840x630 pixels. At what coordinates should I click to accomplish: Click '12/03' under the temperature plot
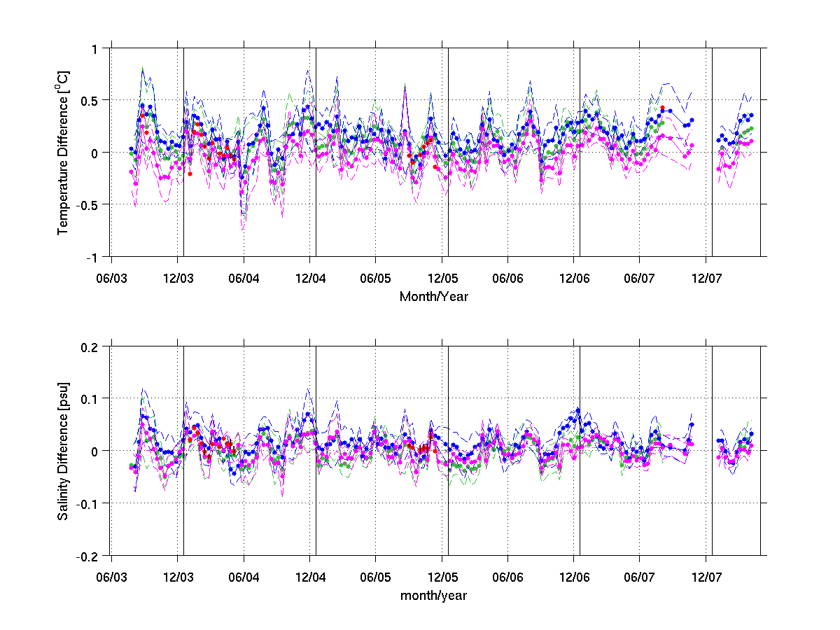pos(178,279)
